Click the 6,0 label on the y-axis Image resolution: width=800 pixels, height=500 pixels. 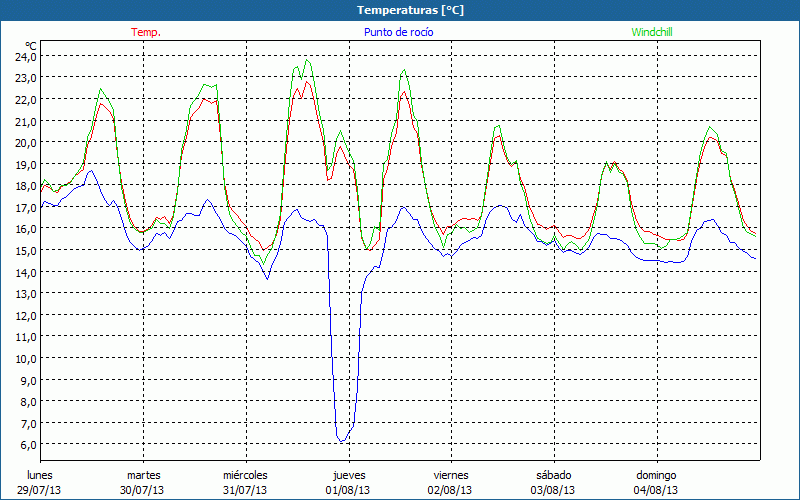(26, 444)
